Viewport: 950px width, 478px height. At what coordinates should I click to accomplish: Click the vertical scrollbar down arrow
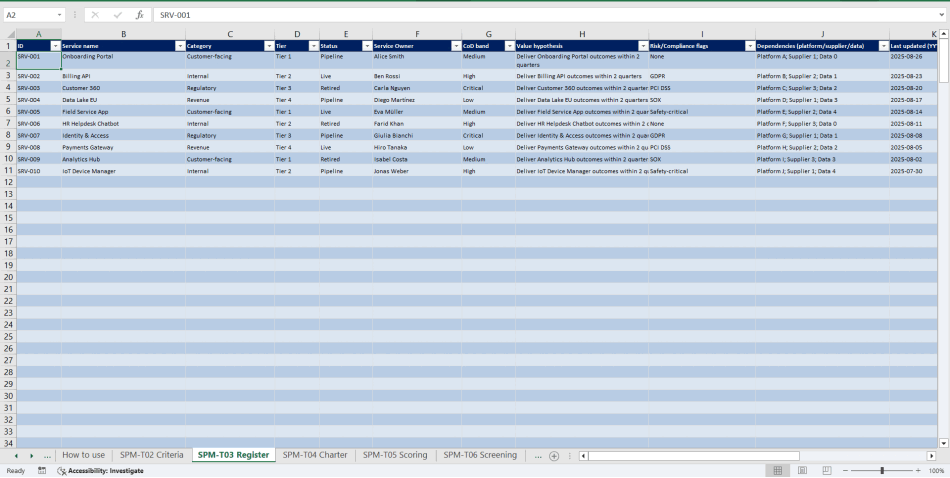click(943, 444)
